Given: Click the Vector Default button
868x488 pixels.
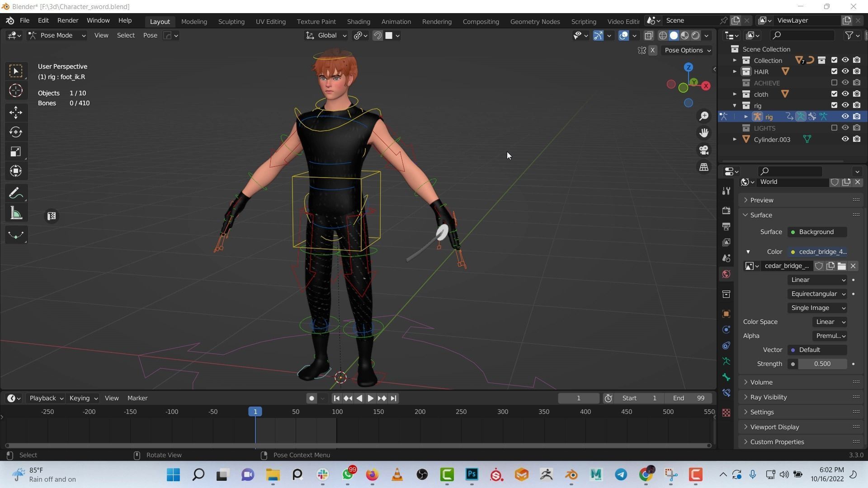Looking at the screenshot, I should 817,350.
